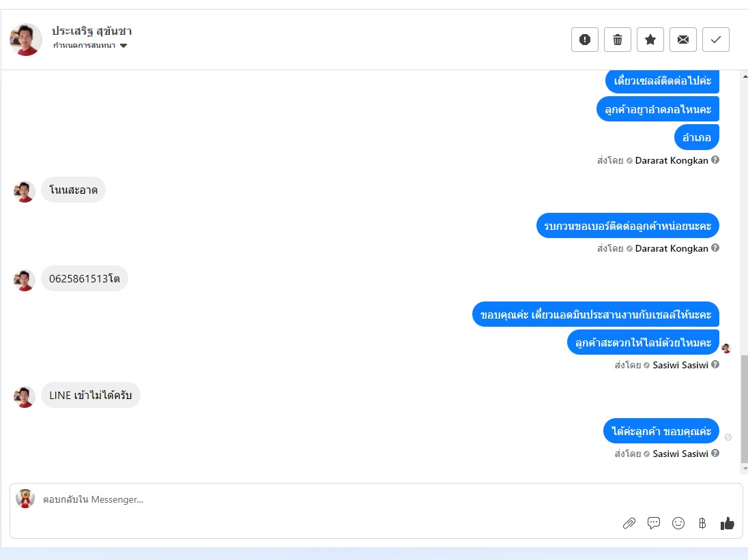Click the conversation name ประเสริฐ สุขันชา
Viewport: 748px width, 560px height.
pos(91,31)
